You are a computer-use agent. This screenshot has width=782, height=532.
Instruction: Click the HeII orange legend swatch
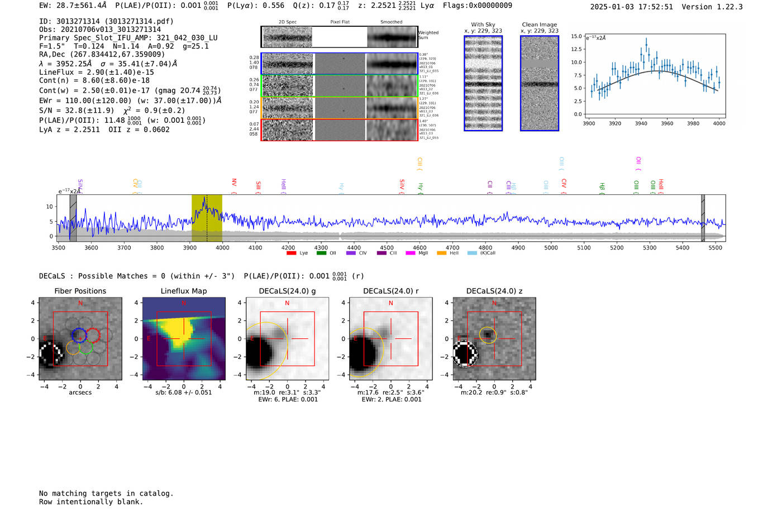point(441,253)
